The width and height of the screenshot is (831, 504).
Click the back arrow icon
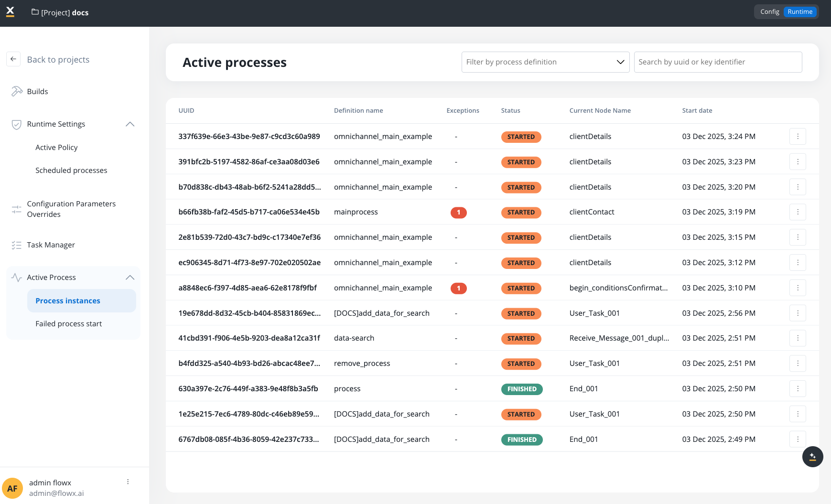coord(13,59)
